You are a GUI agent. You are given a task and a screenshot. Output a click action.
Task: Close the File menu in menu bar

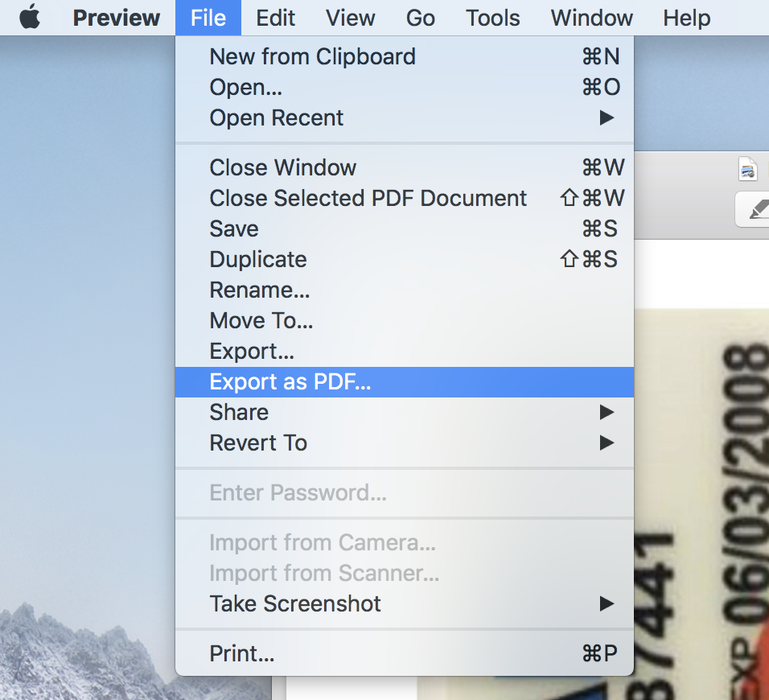point(208,18)
